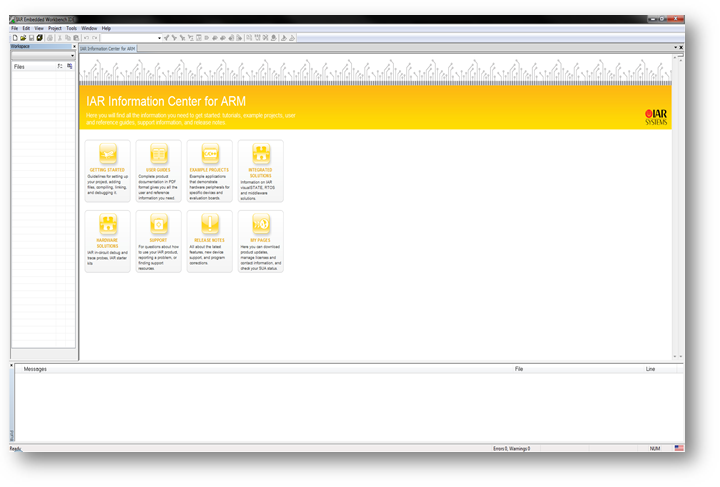
Task: Click the Paste toolbar icon
Action: pyautogui.click(x=76, y=38)
